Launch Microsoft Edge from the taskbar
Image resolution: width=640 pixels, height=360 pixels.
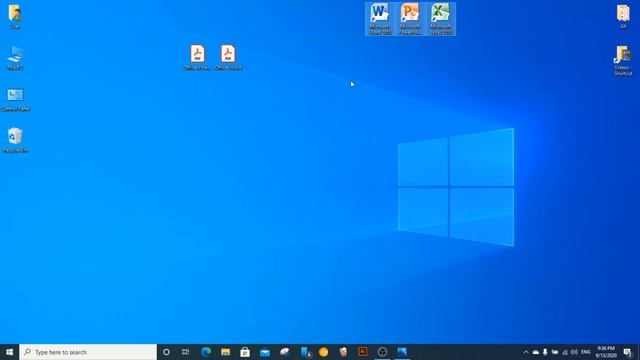[206, 352]
